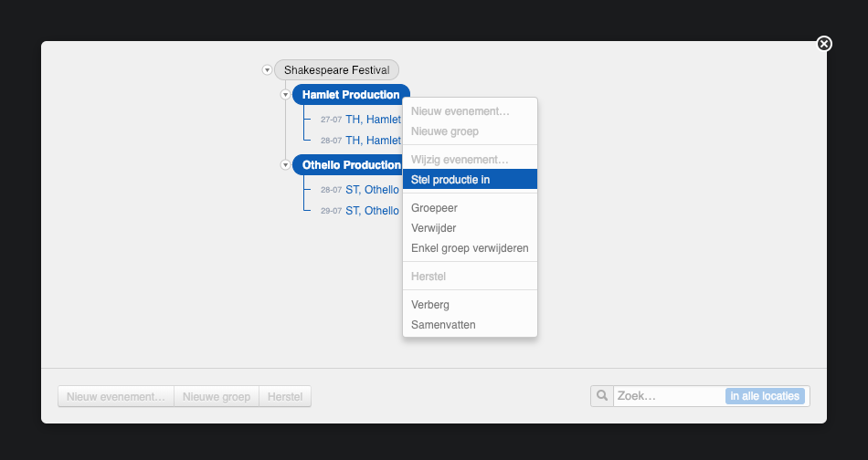
Task: Select the Hamlet Production tree item
Action: 350,95
